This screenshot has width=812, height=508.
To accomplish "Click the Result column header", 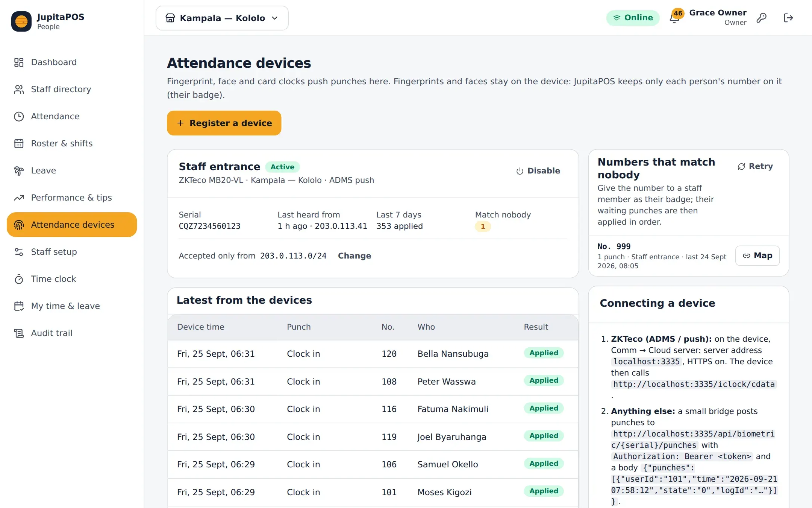I will (536, 327).
